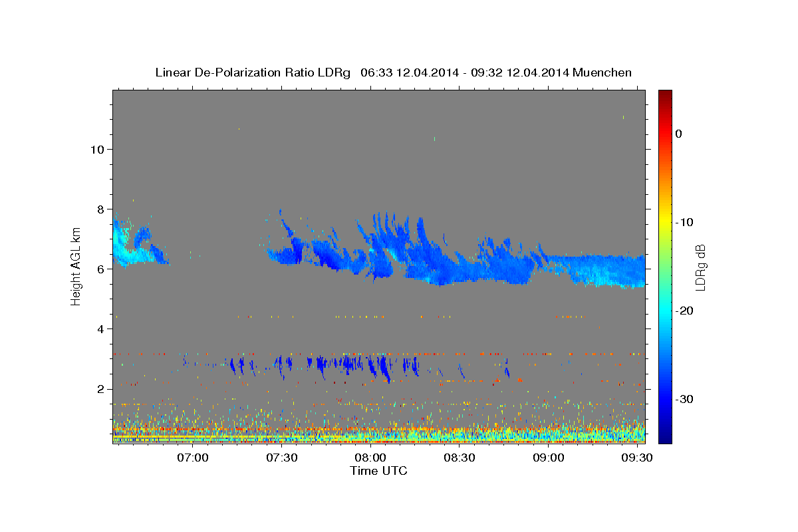
Task: Click the "Height AGL km" axis label
Action: coord(76,266)
